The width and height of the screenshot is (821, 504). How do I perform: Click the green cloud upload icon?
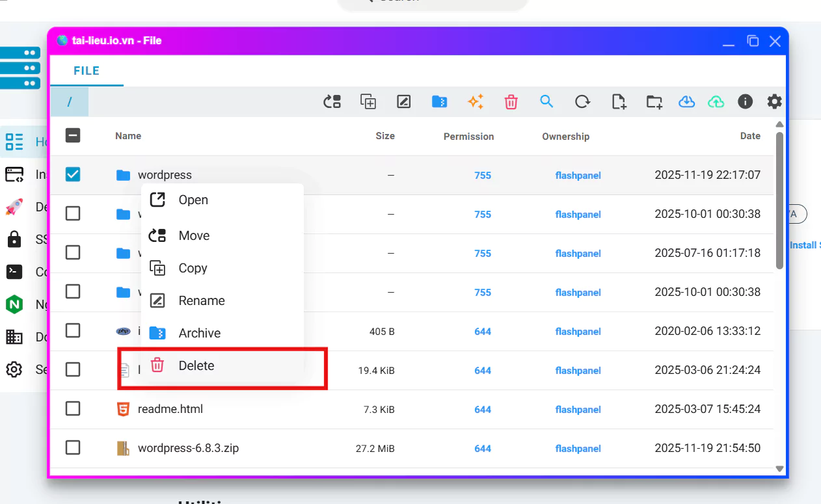coord(716,101)
